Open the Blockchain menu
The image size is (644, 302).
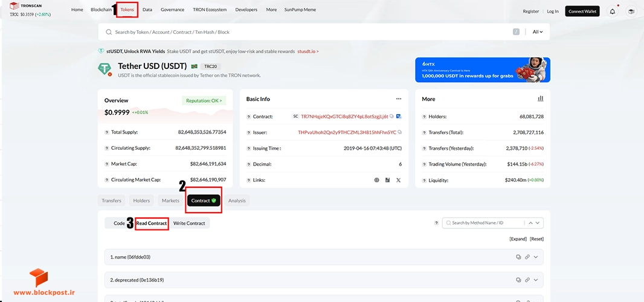pos(101,10)
